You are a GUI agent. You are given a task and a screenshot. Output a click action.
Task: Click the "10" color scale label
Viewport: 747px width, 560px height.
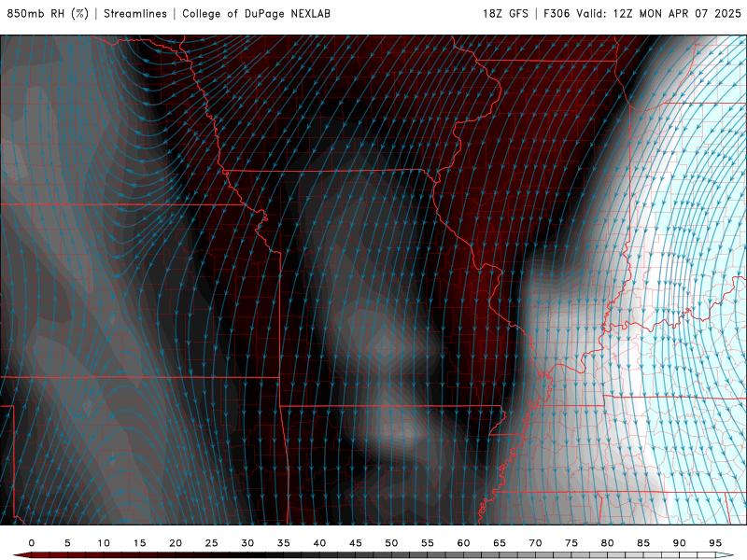pos(104,543)
